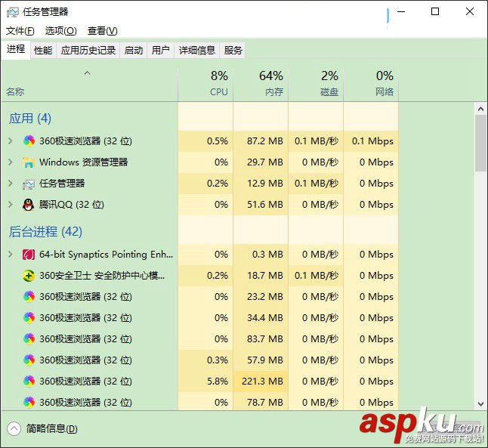488x448 pixels.
Task: Expand the 腾讯QQ (32 位) row
Action: click(11, 205)
